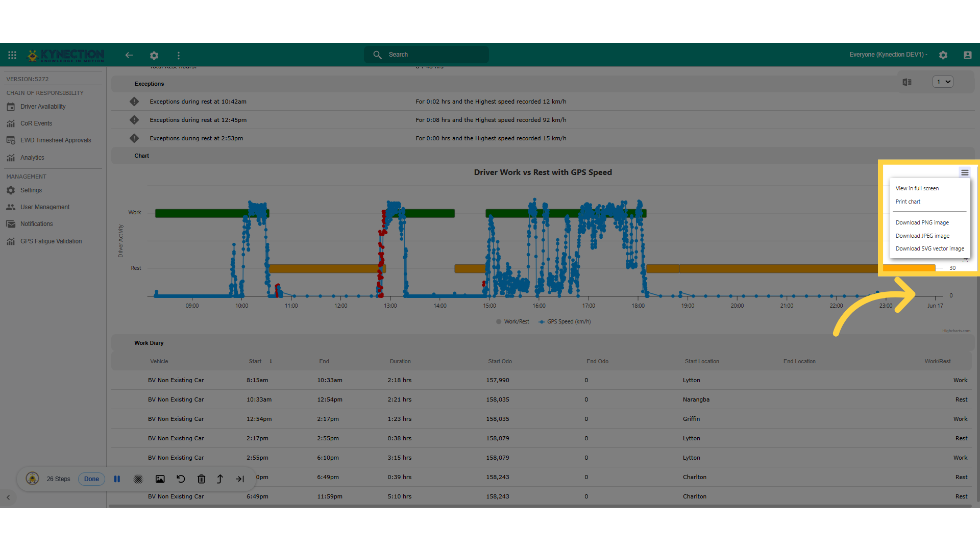The width and height of the screenshot is (980, 551).
Task: Open Driver Availability in sidebar
Action: (x=43, y=107)
